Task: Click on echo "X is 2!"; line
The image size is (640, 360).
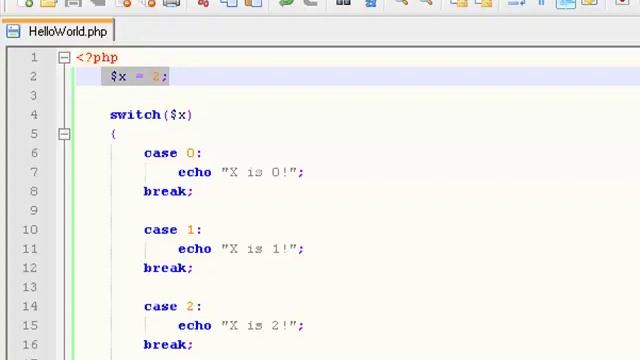Action: click(x=241, y=326)
